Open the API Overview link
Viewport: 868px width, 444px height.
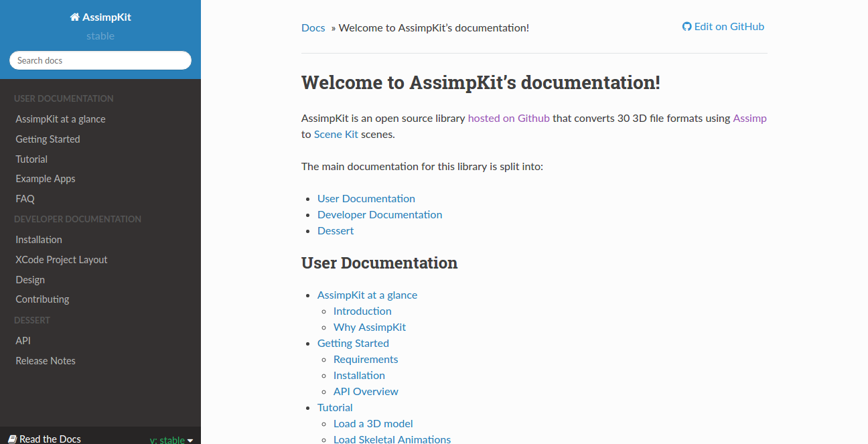click(366, 392)
